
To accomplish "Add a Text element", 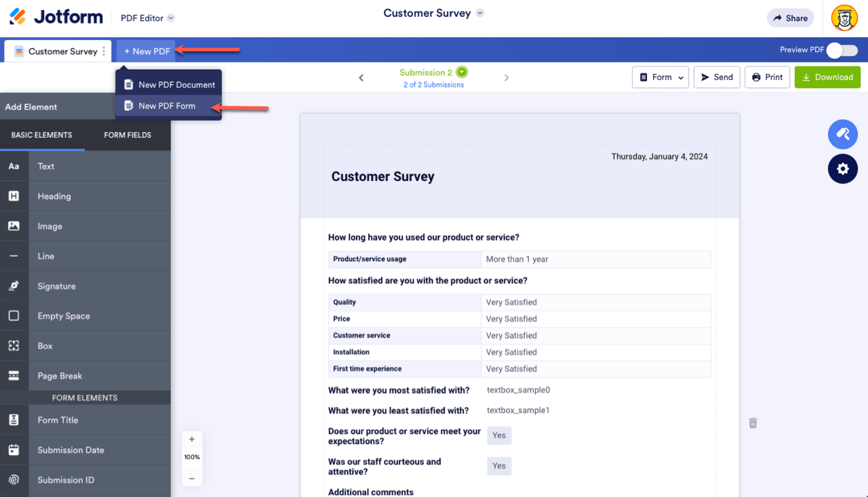I will 85,166.
